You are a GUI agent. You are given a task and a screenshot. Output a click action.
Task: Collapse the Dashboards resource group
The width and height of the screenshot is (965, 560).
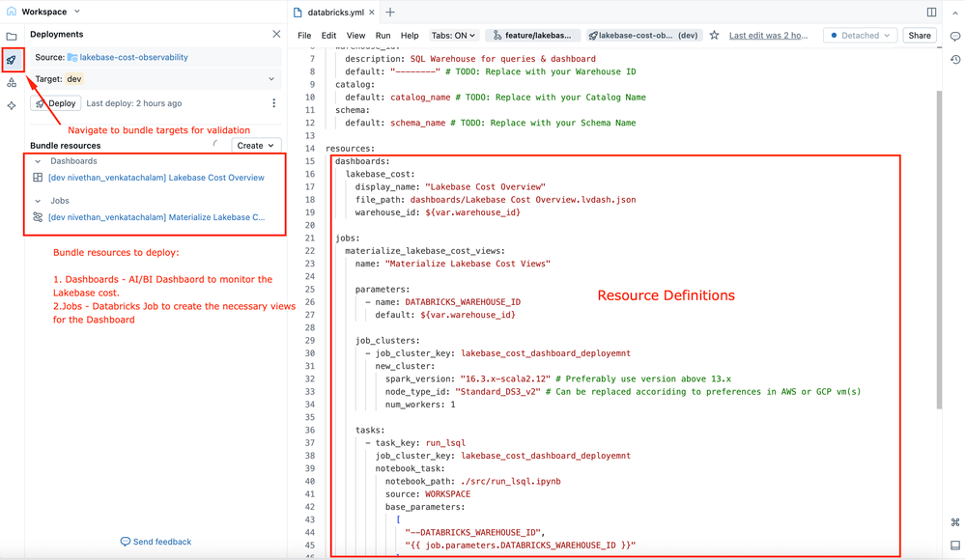tap(38, 161)
